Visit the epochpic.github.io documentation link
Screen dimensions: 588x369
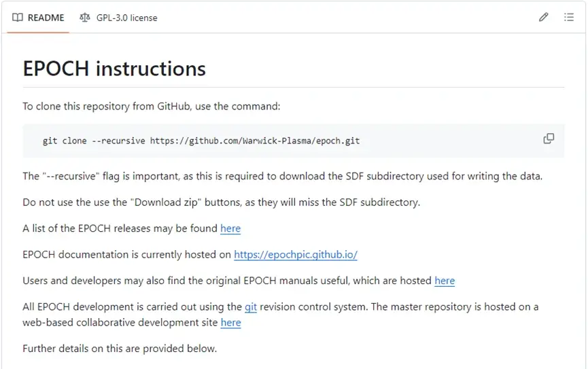point(296,255)
